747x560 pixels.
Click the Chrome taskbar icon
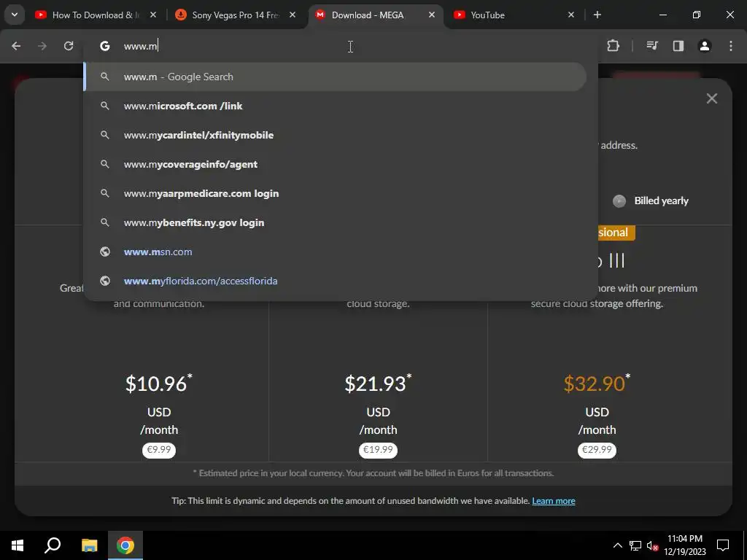click(x=125, y=545)
